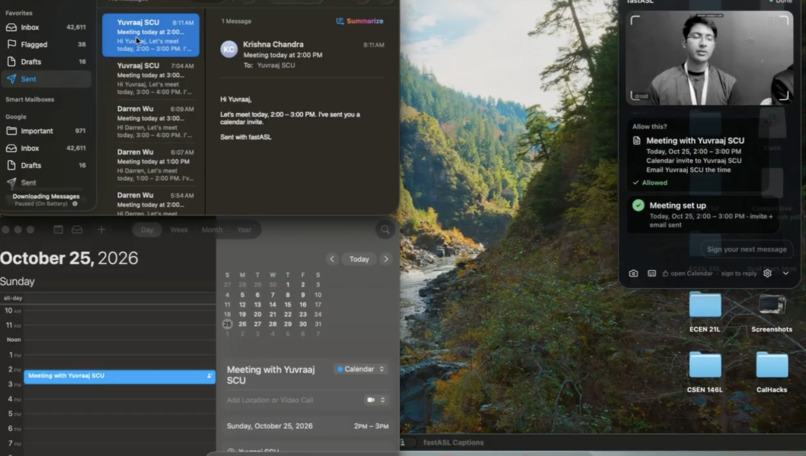Open Drafts under the Google section
806x456 pixels.
pos(46,166)
